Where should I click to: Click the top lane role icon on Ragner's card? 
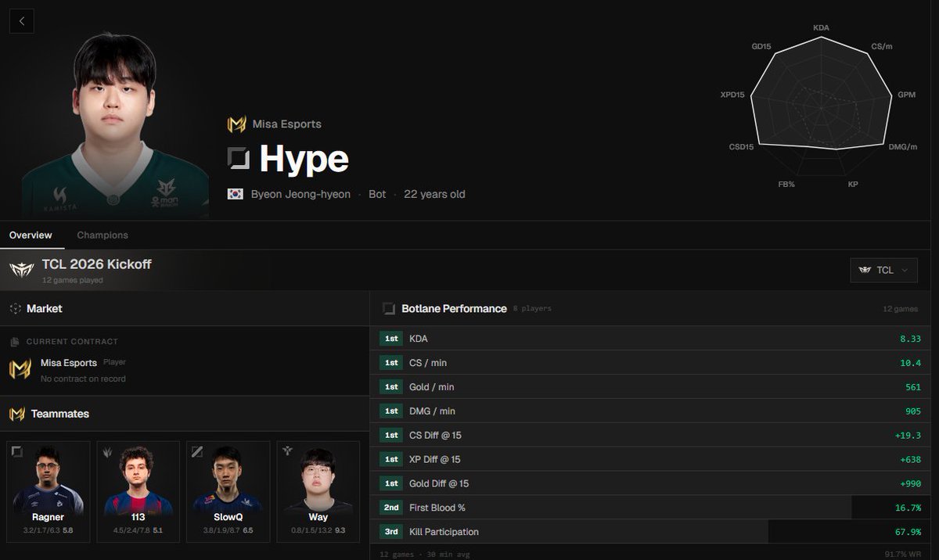(17, 451)
